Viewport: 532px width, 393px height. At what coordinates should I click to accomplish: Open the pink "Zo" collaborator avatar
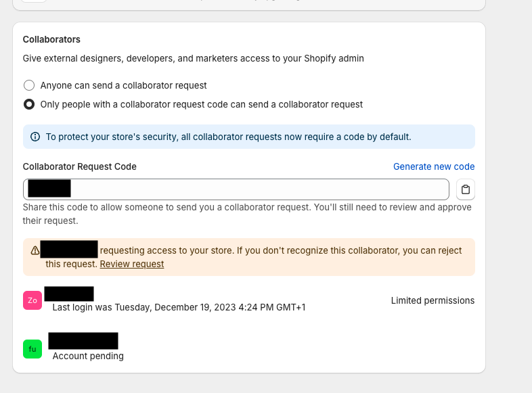32,300
